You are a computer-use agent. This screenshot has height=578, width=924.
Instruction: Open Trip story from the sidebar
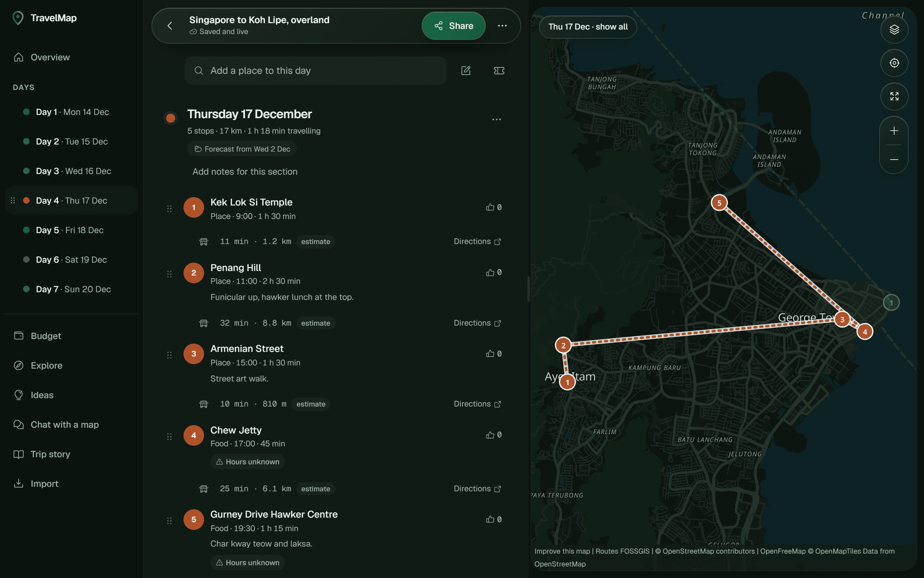(72, 454)
